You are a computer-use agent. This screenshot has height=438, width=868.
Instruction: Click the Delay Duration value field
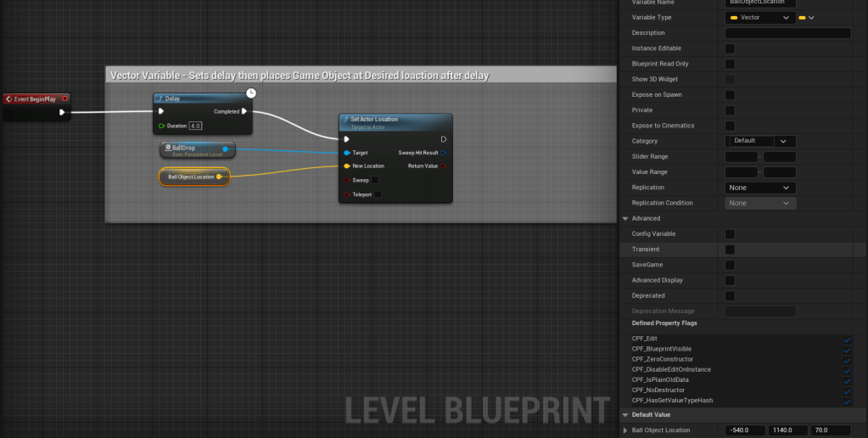coord(195,126)
